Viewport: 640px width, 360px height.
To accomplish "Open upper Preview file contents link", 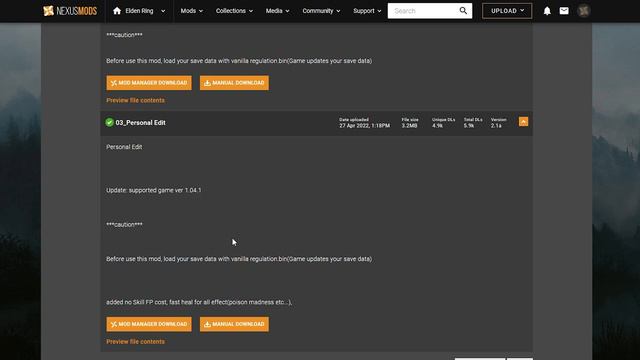I will click(x=136, y=100).
